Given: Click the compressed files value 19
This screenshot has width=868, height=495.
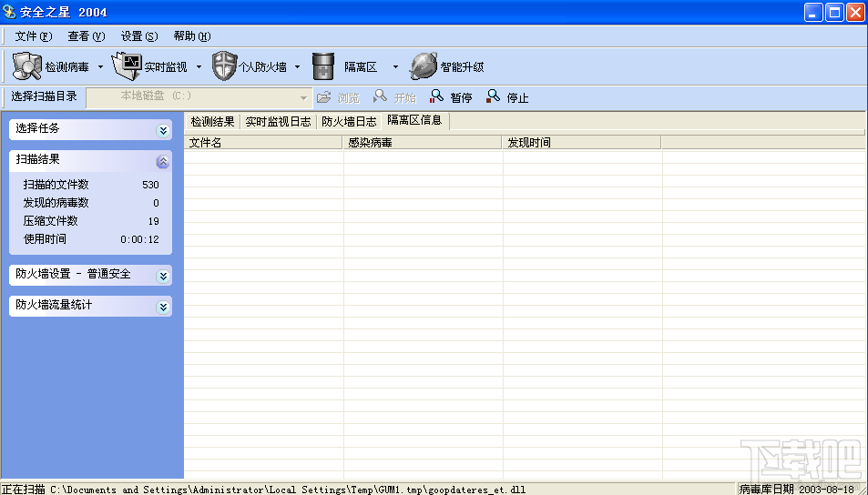Looking at the screenshot, I should click(x=153, y=221).
